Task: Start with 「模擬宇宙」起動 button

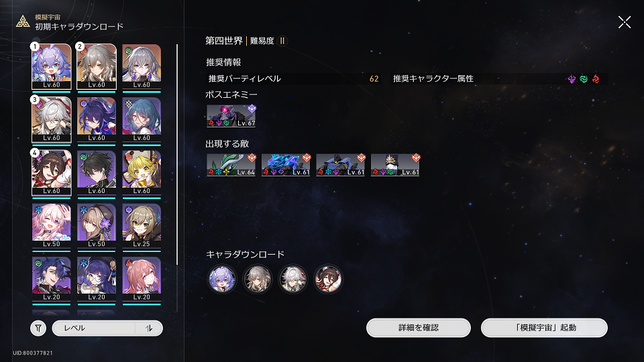Action: tap(544, 328)
